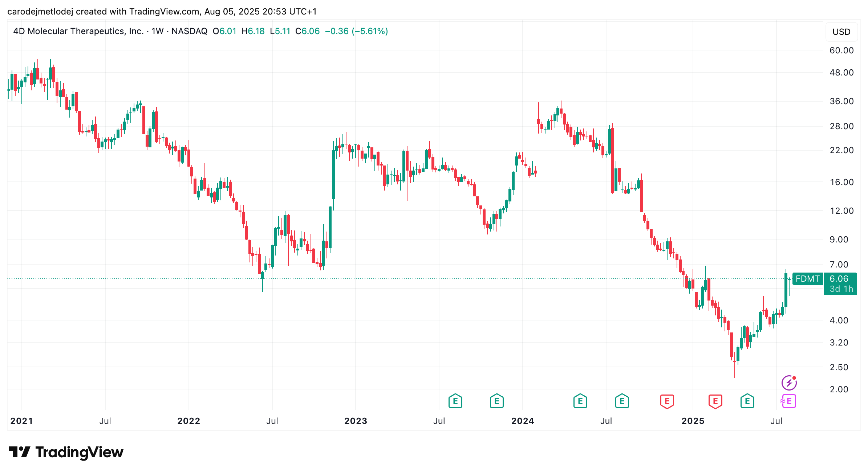Viewport: 868px width, 474px height.
Task: Select the 2025 label on the time axis
Action: [x=693, y=421]
